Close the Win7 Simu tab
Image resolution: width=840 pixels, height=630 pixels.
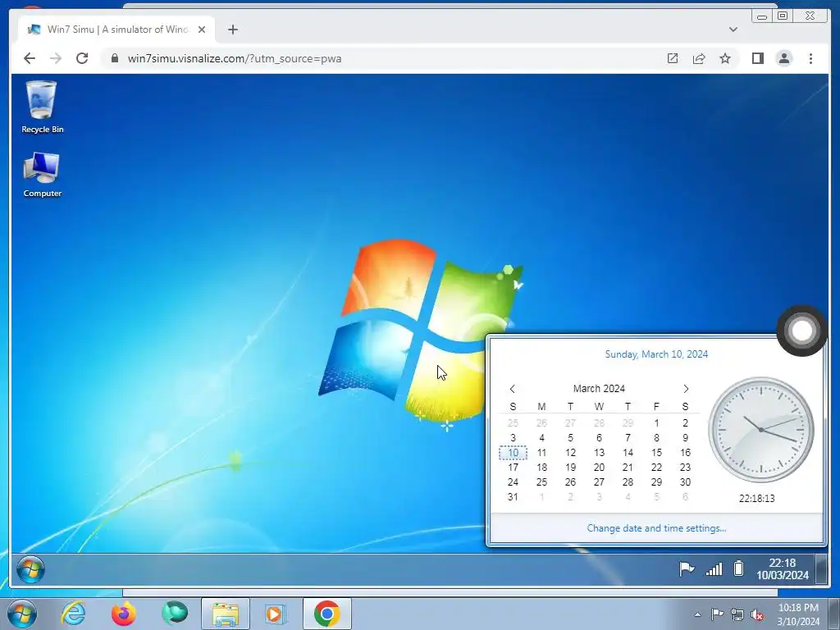[202, 30]
